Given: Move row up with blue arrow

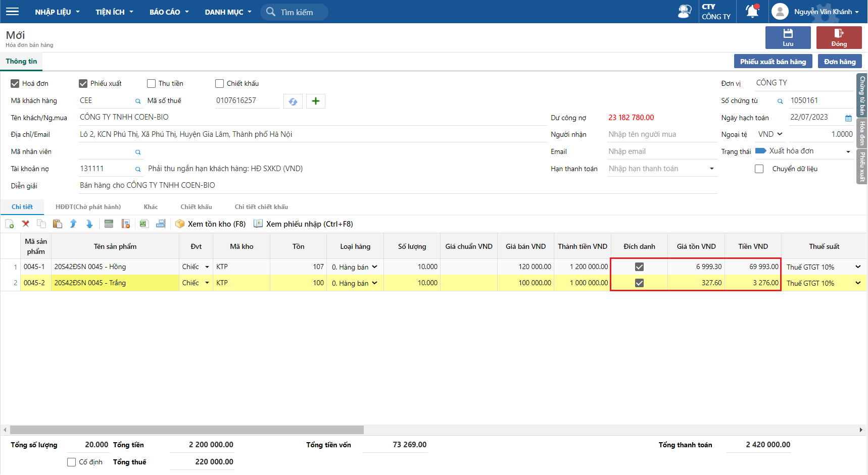Looking at the screenshot, I should pos(73,224).
